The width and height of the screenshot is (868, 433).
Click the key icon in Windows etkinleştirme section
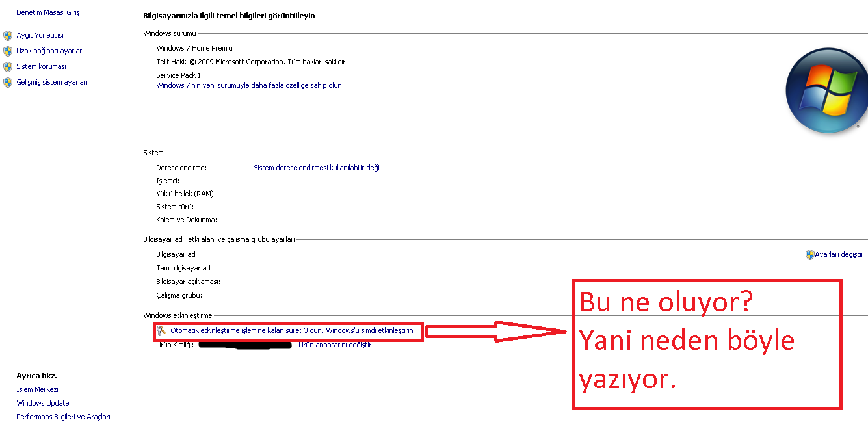tap(162, 331)
